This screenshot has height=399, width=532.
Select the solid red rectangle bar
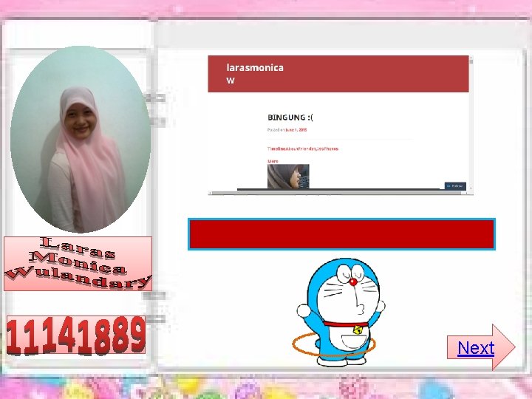(x=341, y=234)
